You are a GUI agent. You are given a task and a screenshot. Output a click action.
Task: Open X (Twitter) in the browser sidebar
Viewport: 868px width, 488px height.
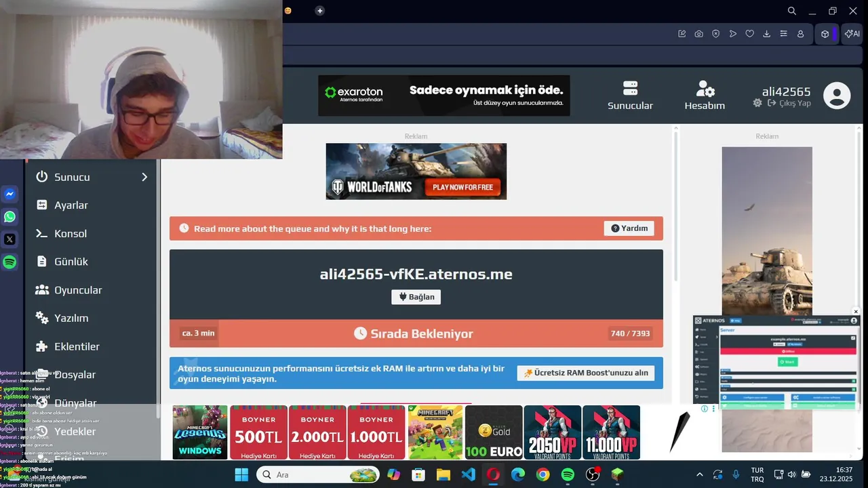click(x=9, y=239)
